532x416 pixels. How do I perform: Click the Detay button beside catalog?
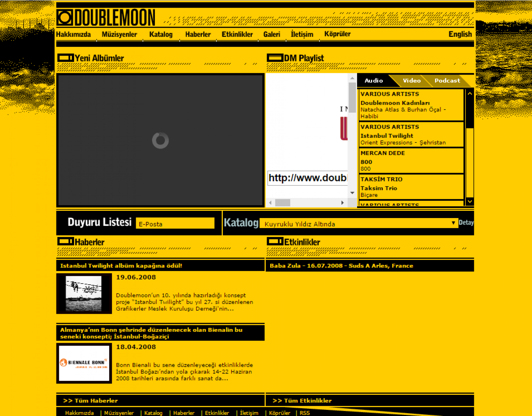(x=466, y=223)
